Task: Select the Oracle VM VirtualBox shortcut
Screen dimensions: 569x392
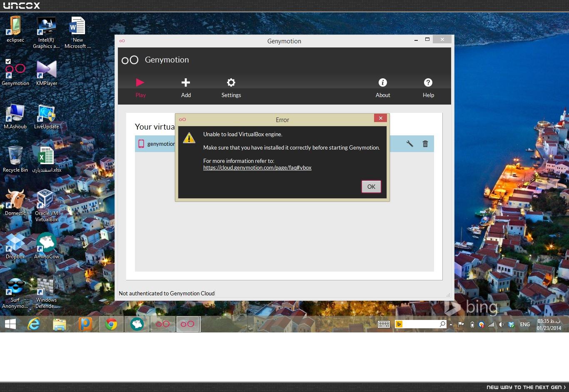Action: 47,205
